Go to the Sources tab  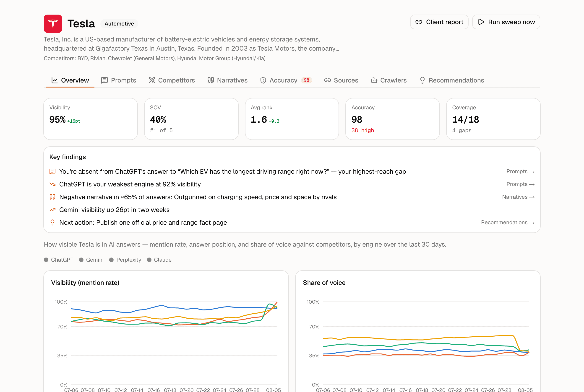(341, 80)
